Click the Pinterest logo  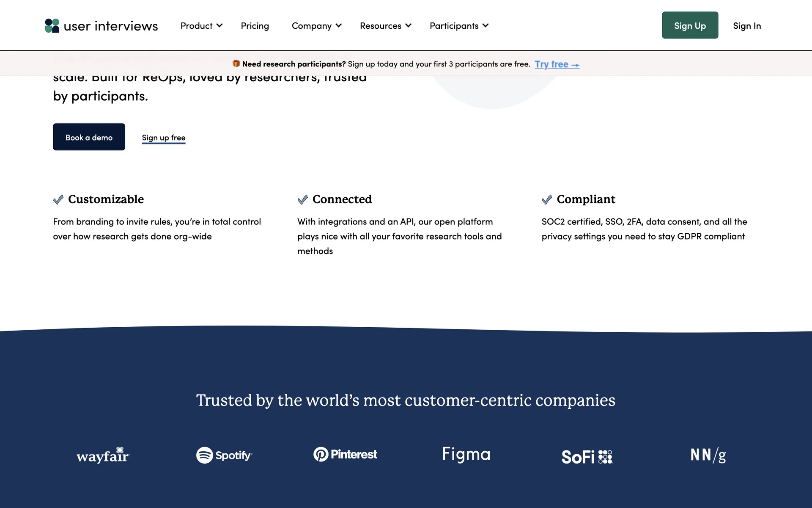(x=345, y=454)
